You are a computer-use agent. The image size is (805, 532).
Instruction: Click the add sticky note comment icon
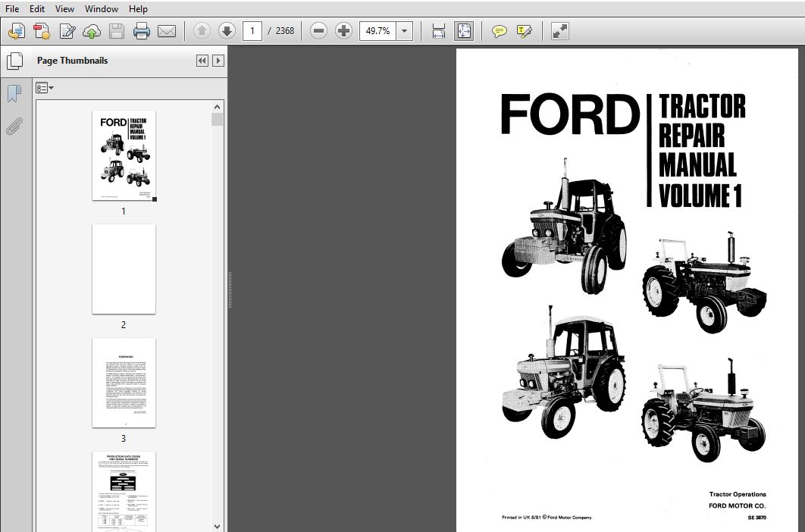coord(499,31)
